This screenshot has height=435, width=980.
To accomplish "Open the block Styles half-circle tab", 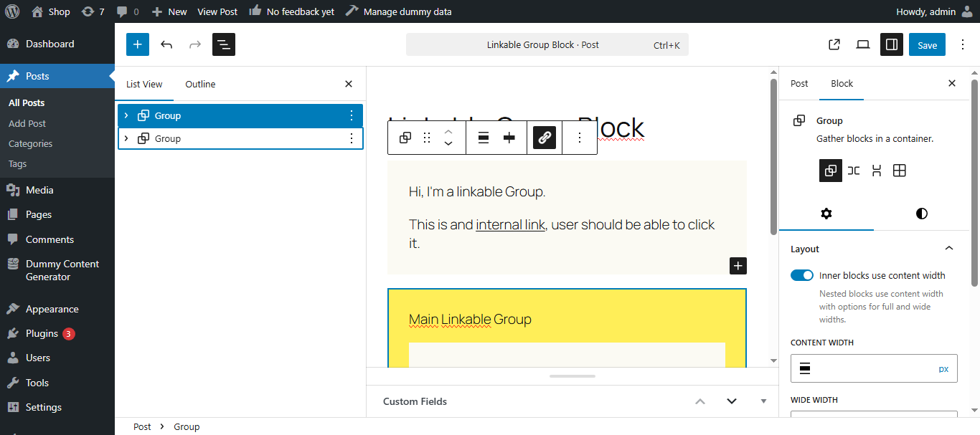I will click(922, 214).
